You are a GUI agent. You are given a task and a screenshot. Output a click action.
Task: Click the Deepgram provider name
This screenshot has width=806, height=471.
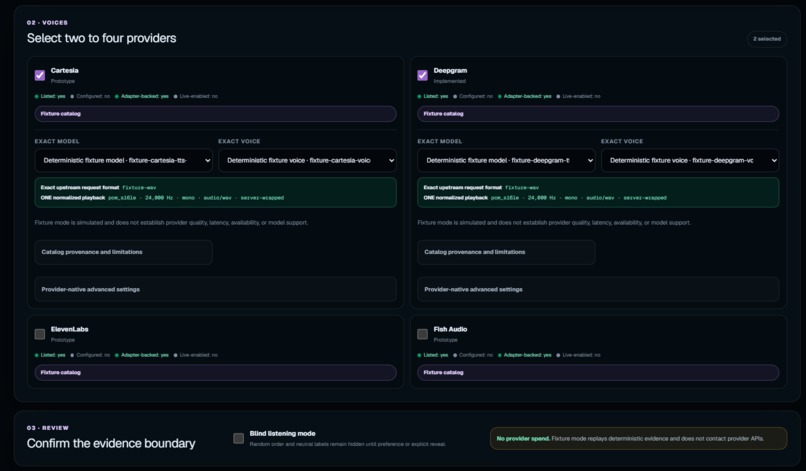pyautogui.click(x=450, y=70)
